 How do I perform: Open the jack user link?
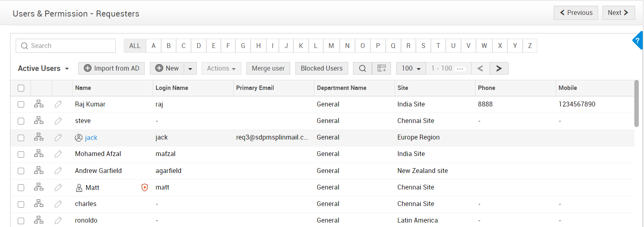click(x=91, y=138)
